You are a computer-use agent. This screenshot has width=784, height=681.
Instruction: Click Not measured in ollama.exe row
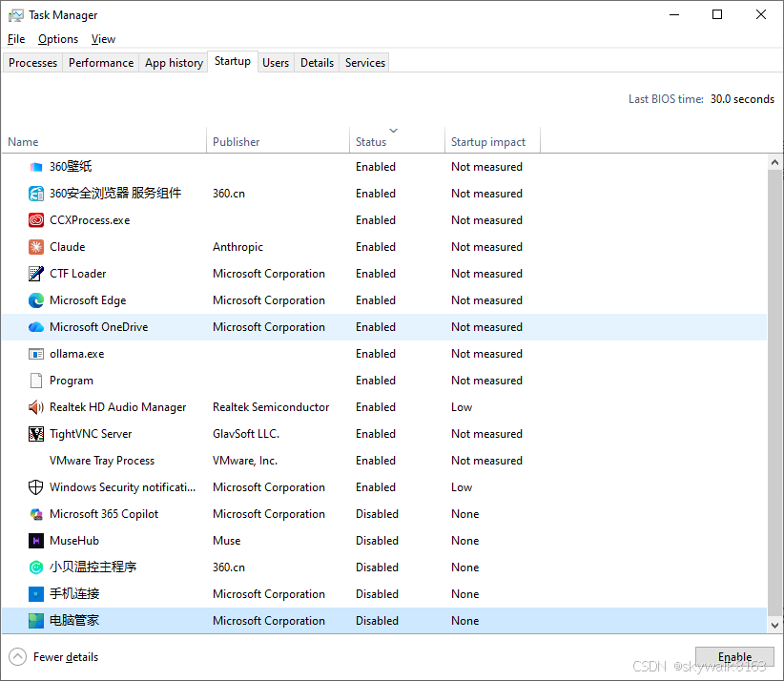[x=486, y=354]
